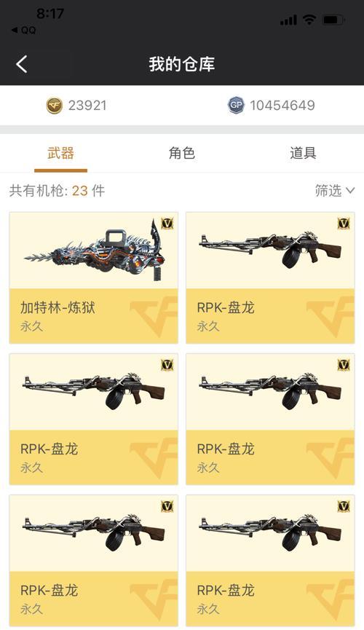This screenshot has width=364, height=630.
Task: Select the 加特林-炼狱 name label
Action: click(58, 308)
